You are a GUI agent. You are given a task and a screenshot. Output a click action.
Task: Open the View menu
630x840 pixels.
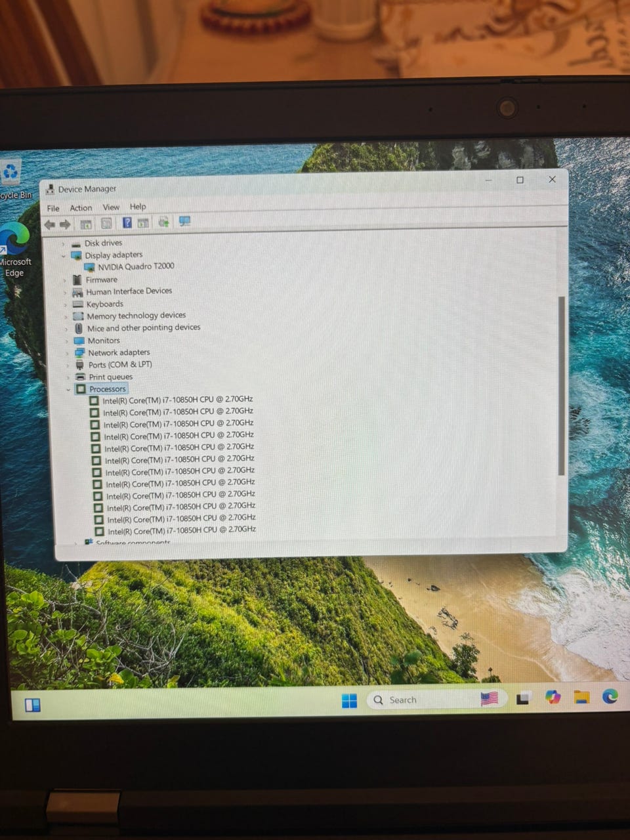(x=111, y=207)
